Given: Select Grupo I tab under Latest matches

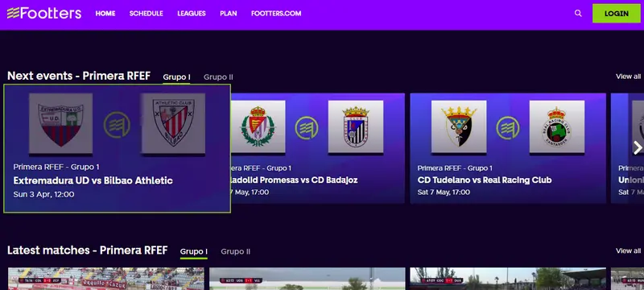Looking at the screenshot, I should [194, 252].
